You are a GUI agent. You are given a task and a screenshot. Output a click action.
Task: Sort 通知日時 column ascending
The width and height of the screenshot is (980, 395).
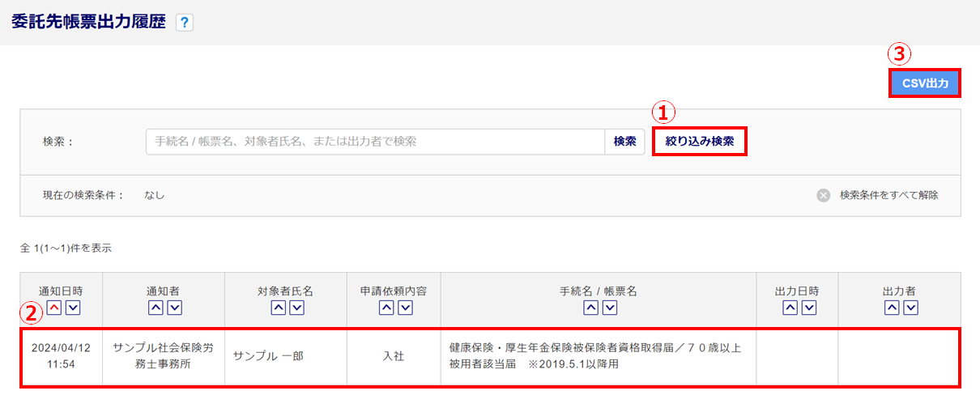[53, 308]
